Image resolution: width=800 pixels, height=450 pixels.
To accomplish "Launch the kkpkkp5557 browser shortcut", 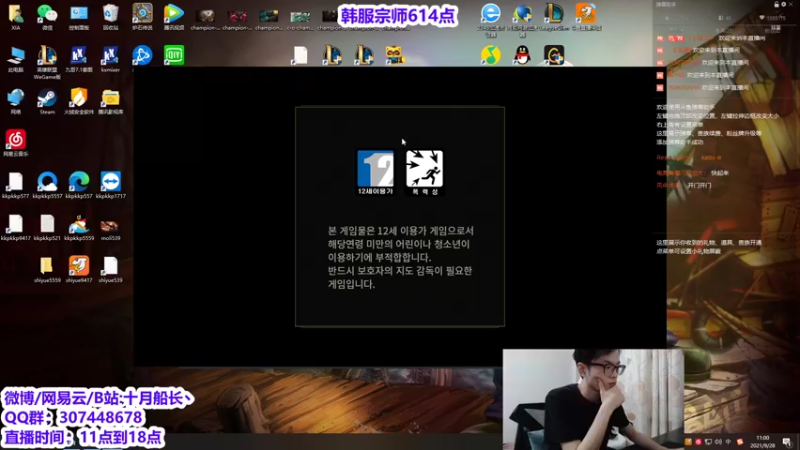I will (47, 185).
